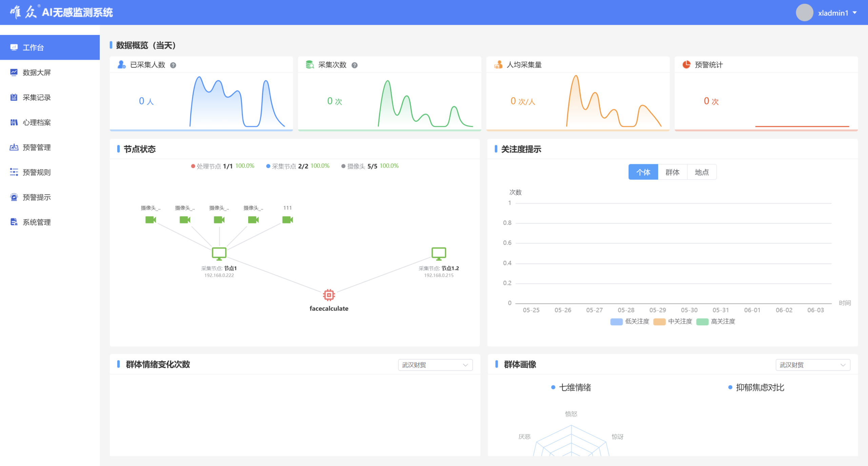Open 心理档案 from the sidebar

(50, 122)
